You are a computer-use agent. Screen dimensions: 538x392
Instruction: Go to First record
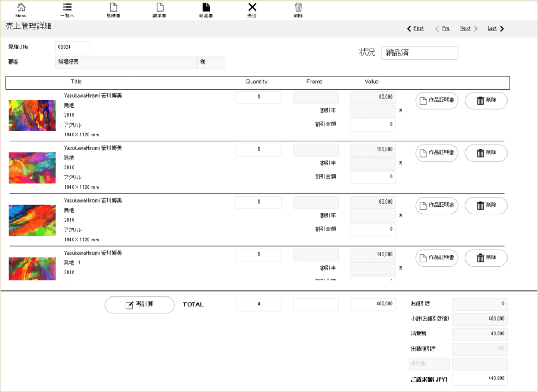415,28
